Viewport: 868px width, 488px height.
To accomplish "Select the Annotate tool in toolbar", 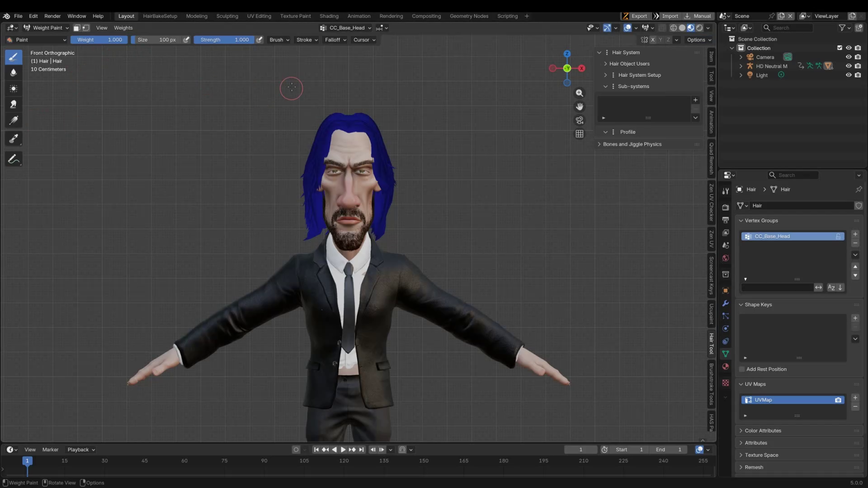I will pos(14,159).
